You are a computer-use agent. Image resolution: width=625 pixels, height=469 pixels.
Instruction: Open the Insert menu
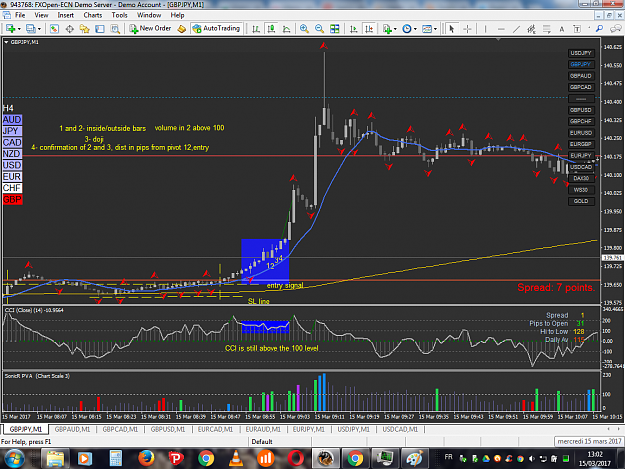pyautogui.click(x=65, y=15)
